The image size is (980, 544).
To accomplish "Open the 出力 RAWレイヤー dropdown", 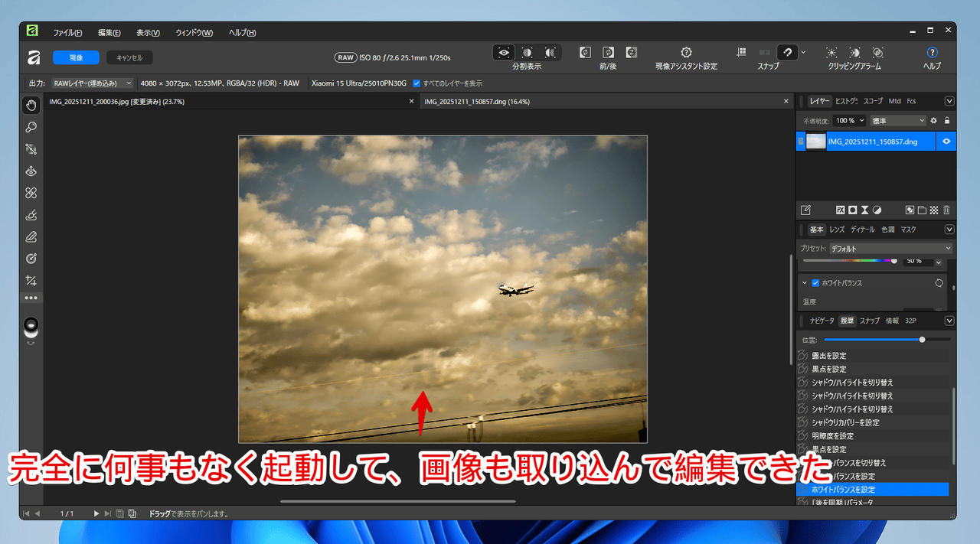I will pos(93,83).
